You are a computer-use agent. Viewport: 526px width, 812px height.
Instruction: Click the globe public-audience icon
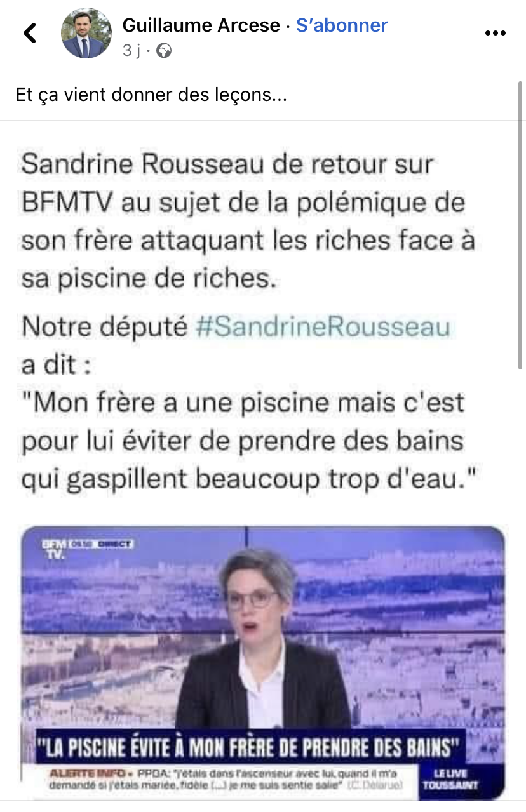[164, 51]
